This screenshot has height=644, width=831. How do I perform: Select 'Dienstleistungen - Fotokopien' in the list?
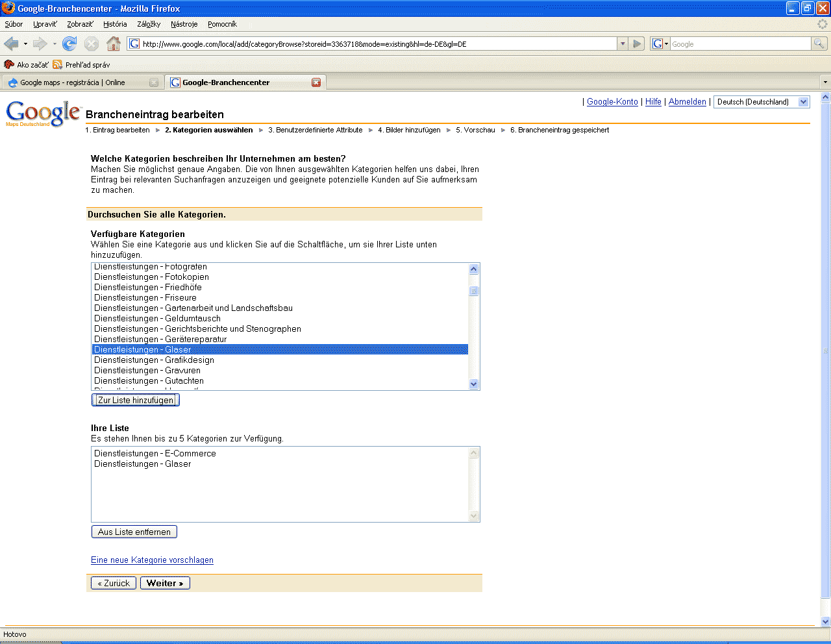tap(280, 277)
